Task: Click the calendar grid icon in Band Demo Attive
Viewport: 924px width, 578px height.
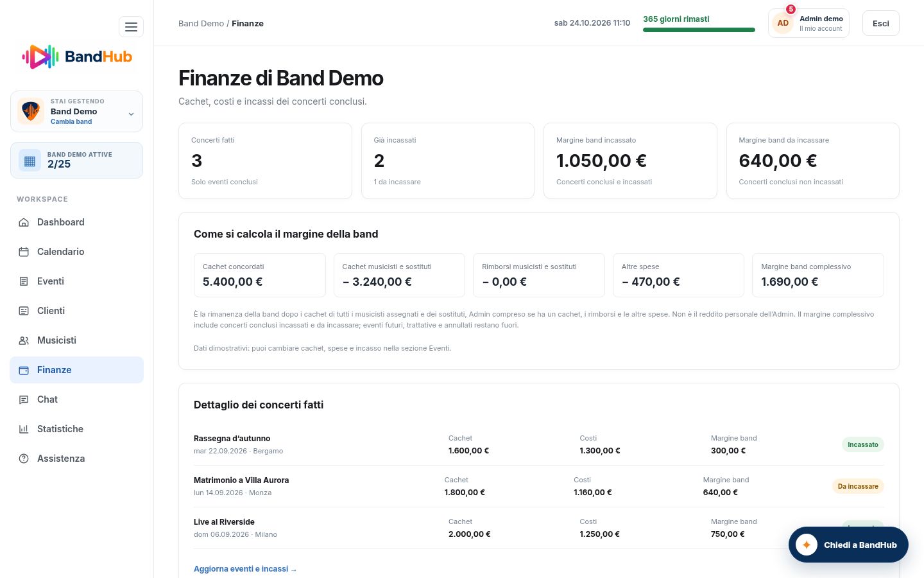Action: pos(30,161)
